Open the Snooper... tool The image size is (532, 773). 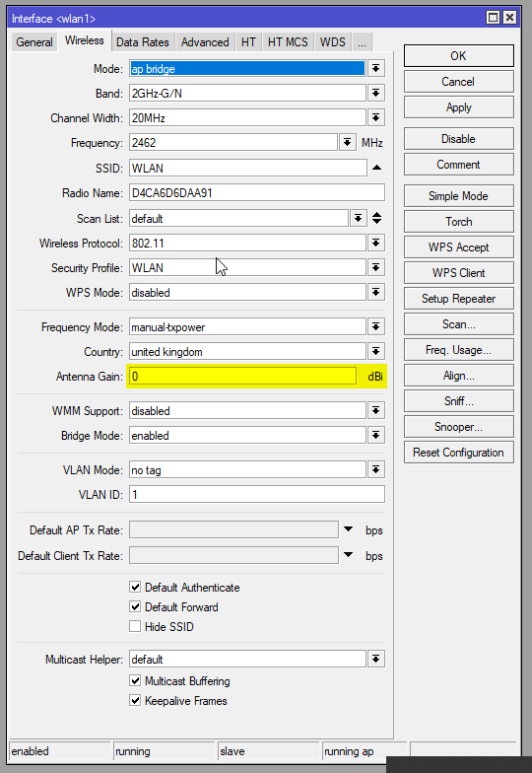pos(459,426)
